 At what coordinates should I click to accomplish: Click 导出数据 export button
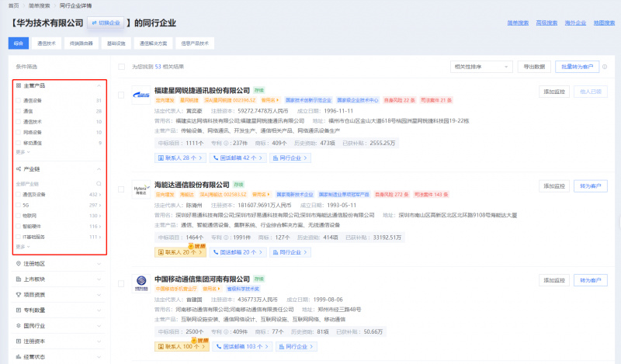[534, 67]
